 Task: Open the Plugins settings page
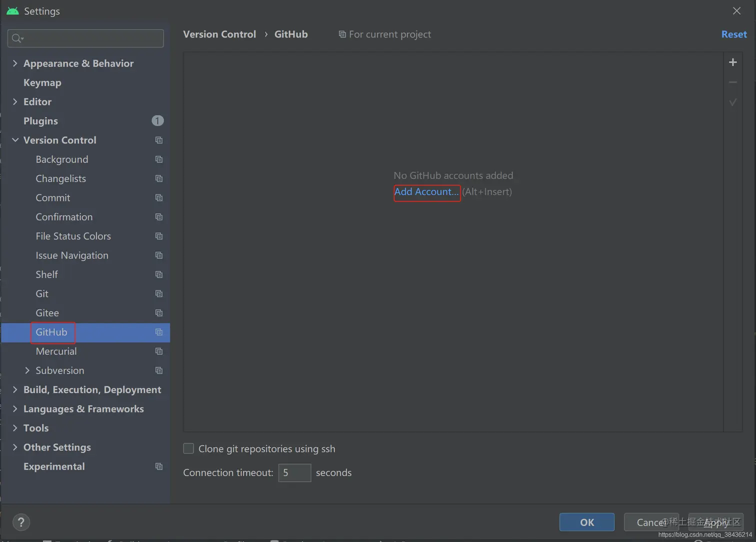[x=40, y=121]
